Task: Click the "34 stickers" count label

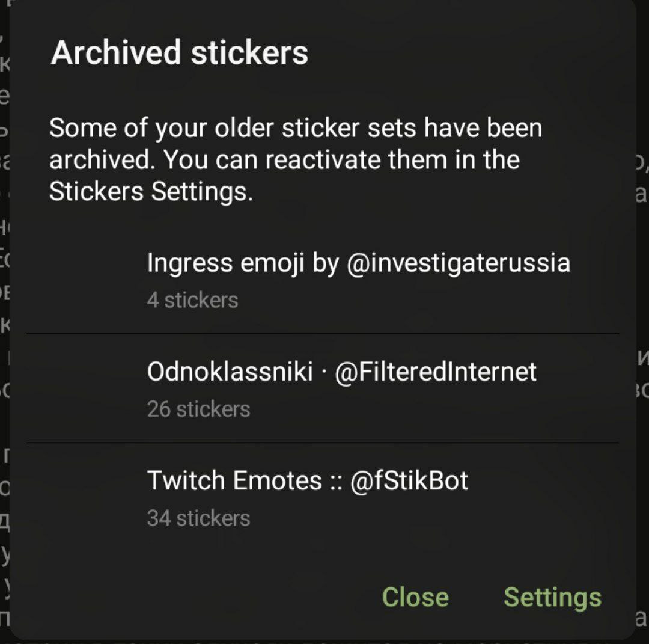Action: click(x=198, y=518)
